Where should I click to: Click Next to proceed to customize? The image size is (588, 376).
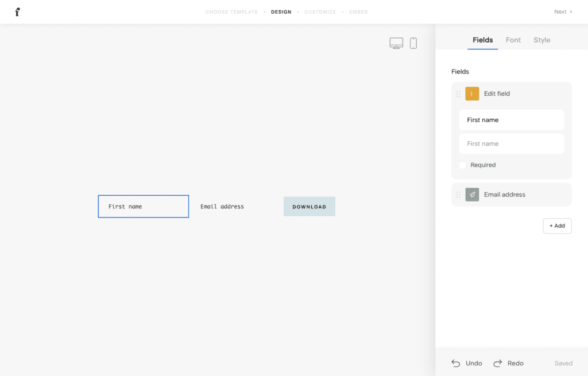point(563,12)
